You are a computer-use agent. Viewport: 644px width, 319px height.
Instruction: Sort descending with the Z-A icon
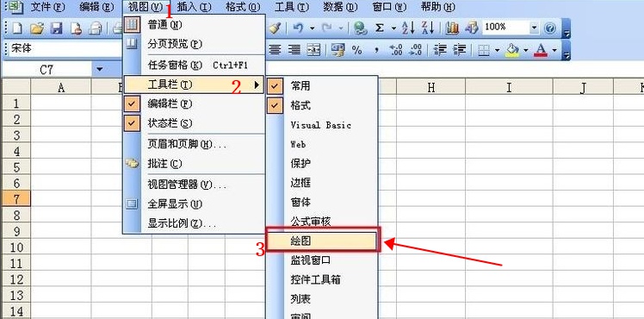(x=428, y=28)
